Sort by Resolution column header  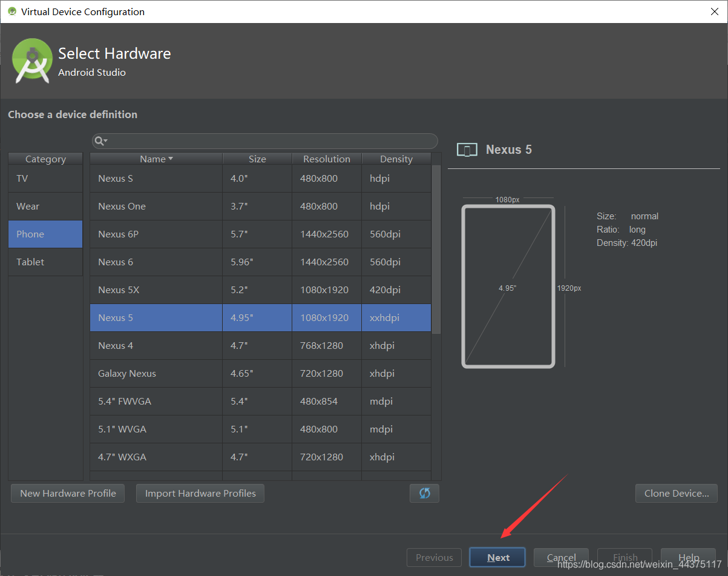[327, 159]
